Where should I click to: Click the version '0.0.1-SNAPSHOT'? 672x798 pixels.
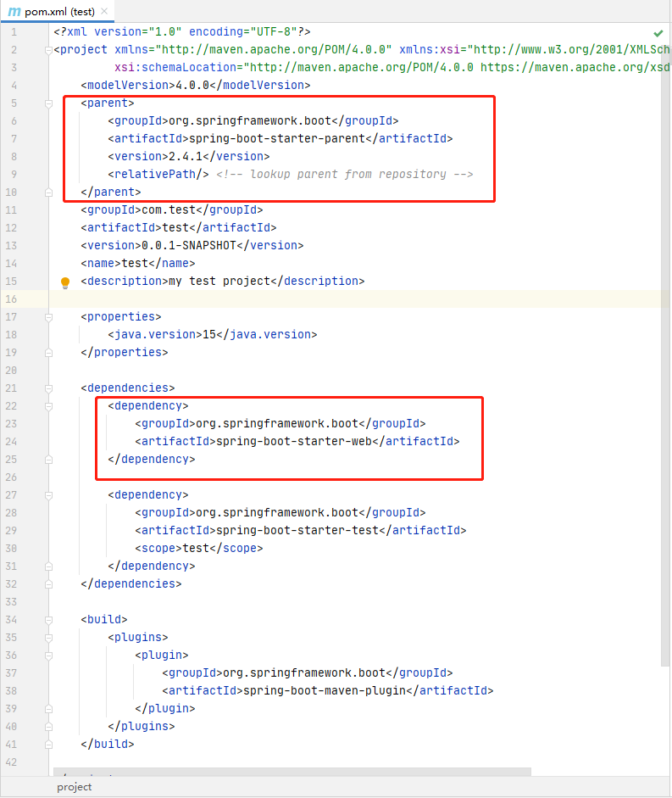coord(189,245)
